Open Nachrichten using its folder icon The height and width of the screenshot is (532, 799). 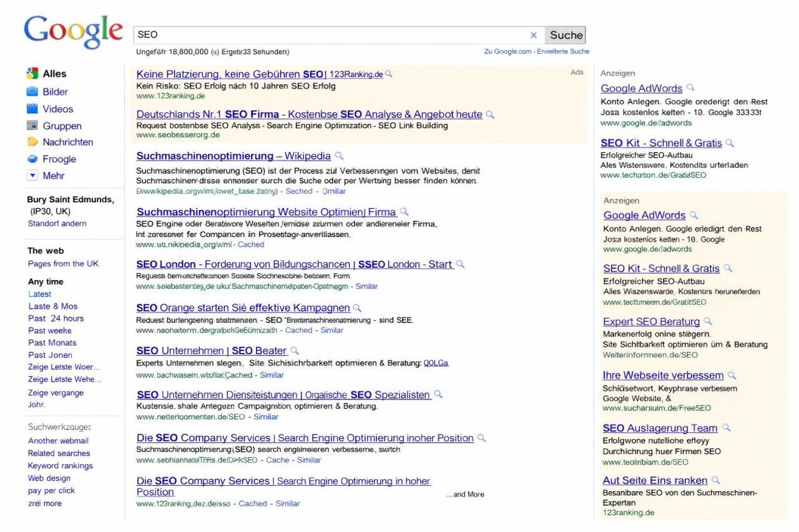pos(32,142)
